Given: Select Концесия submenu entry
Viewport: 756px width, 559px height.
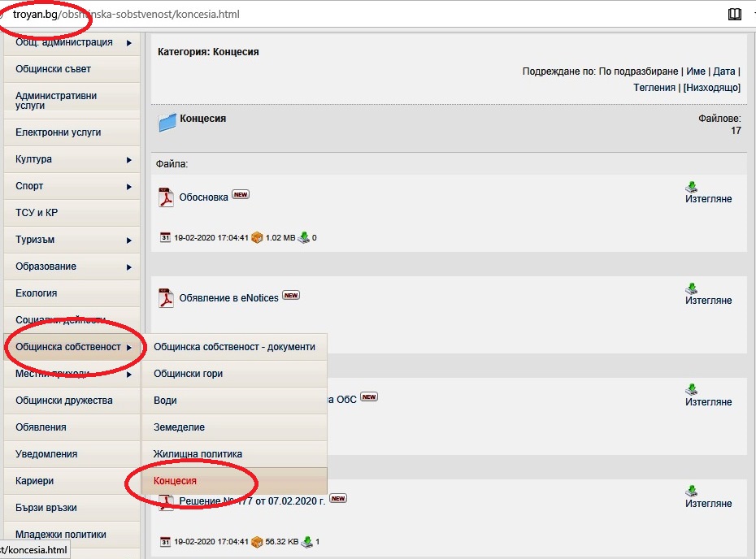Looking at the screenshot, I should point(234,481).
